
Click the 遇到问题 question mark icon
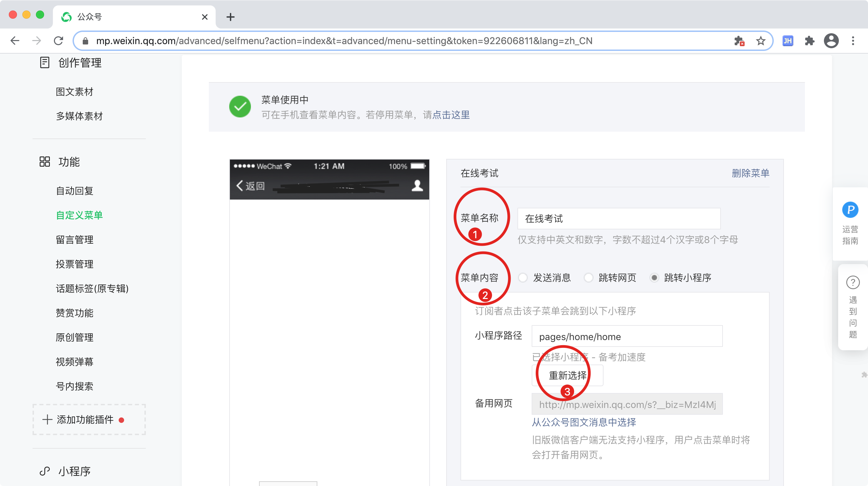click(x=853, y=282)
